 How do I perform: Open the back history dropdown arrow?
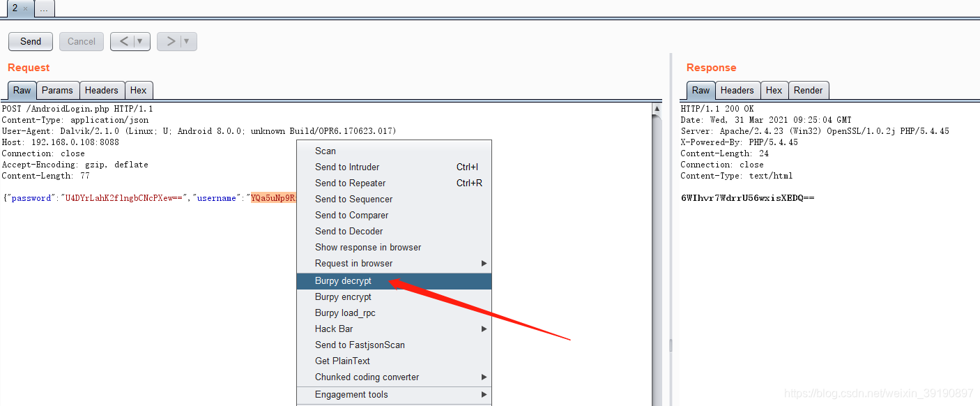pyautogui.click(x=140, y=41)
